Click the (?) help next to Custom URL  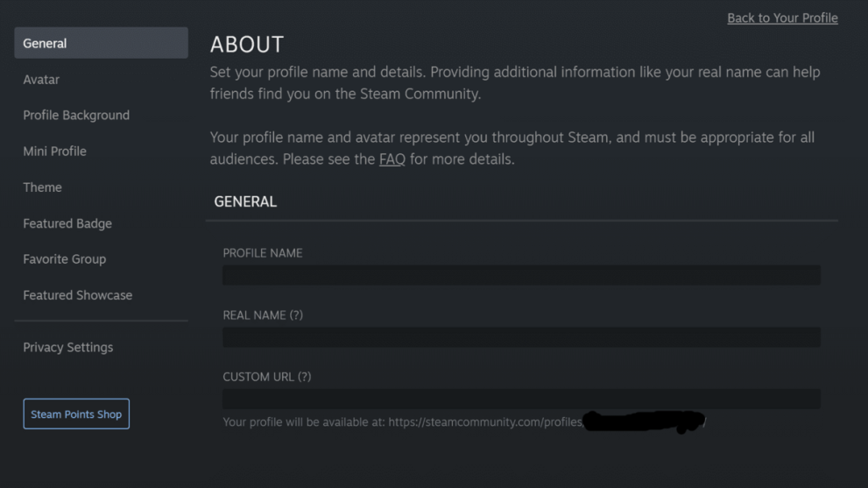[304, 378]
